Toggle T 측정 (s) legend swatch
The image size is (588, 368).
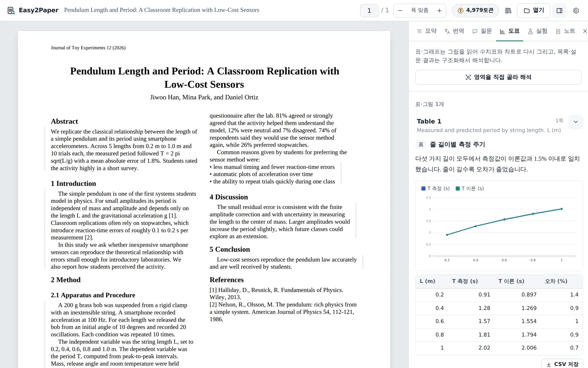pyautogui.click(x=423, y=188)
